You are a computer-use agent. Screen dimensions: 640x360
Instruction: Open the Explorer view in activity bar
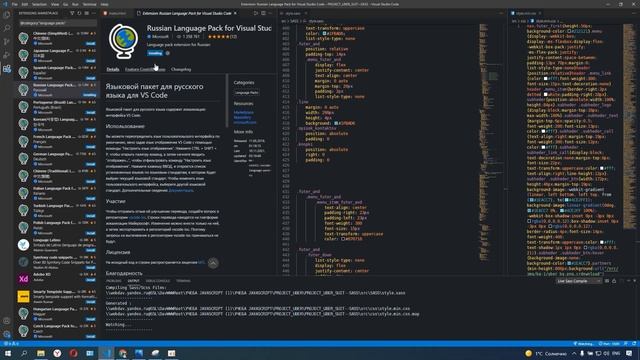7,15
